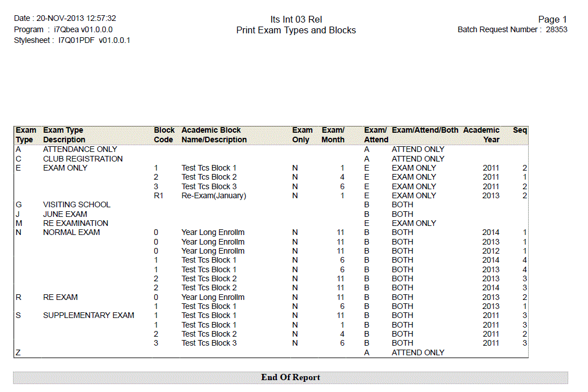The width and height of the screenshot is (588, 392).
Task: Click the "Its Int 03 Rel" report title
Action: click(296, 20)
